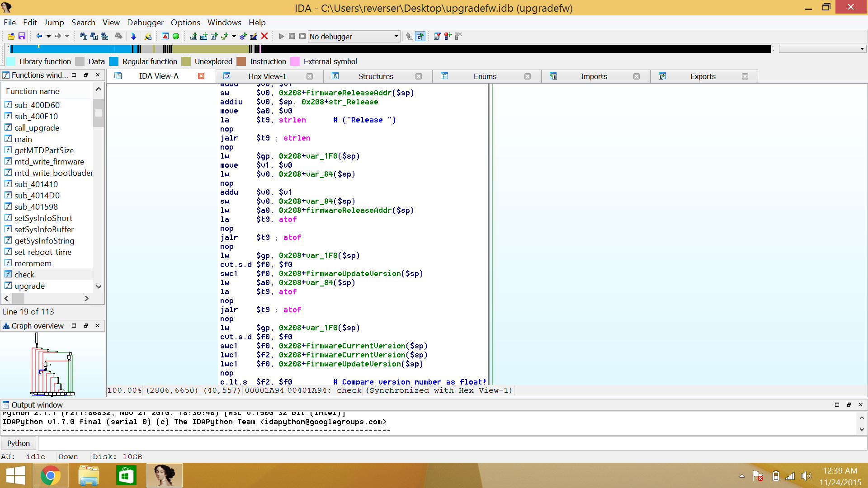This screenshot has height=488, width=868.
Task: Switch to the Imports tab
Action: click(x=594, y=76)
